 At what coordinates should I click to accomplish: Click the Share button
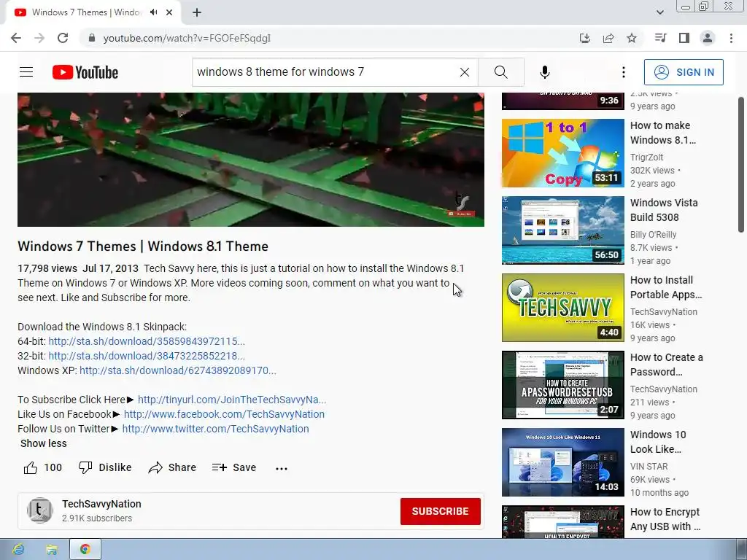tap(172, 467)
